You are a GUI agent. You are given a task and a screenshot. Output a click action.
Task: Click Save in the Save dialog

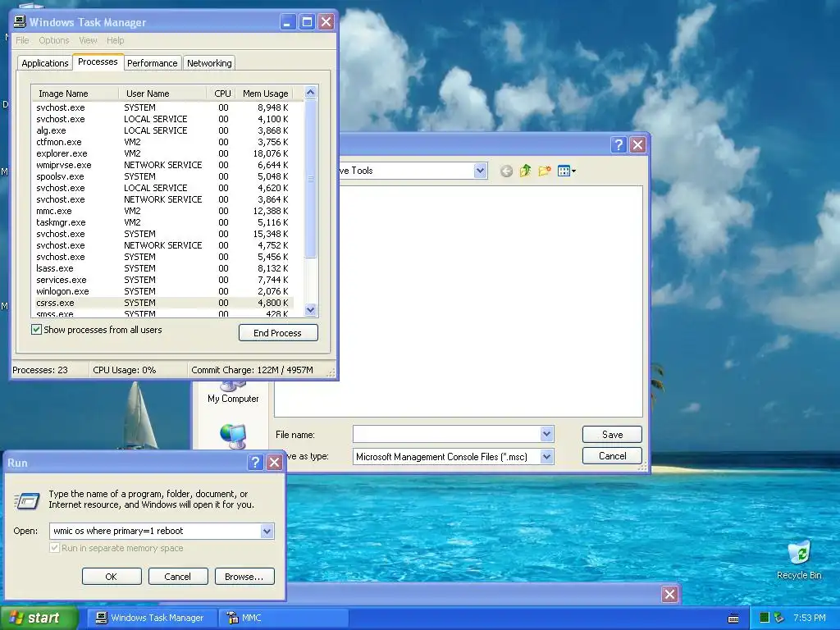(x=612, y=435)
